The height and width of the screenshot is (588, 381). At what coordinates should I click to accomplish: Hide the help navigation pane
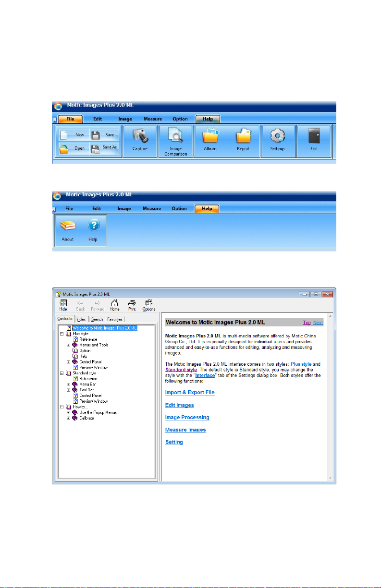[x=63, y=305]
